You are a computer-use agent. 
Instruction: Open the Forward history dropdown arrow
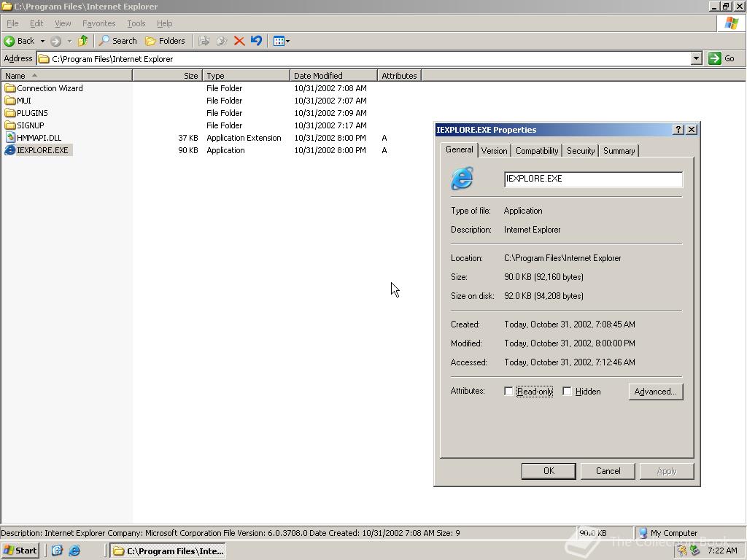coord(69,41)
